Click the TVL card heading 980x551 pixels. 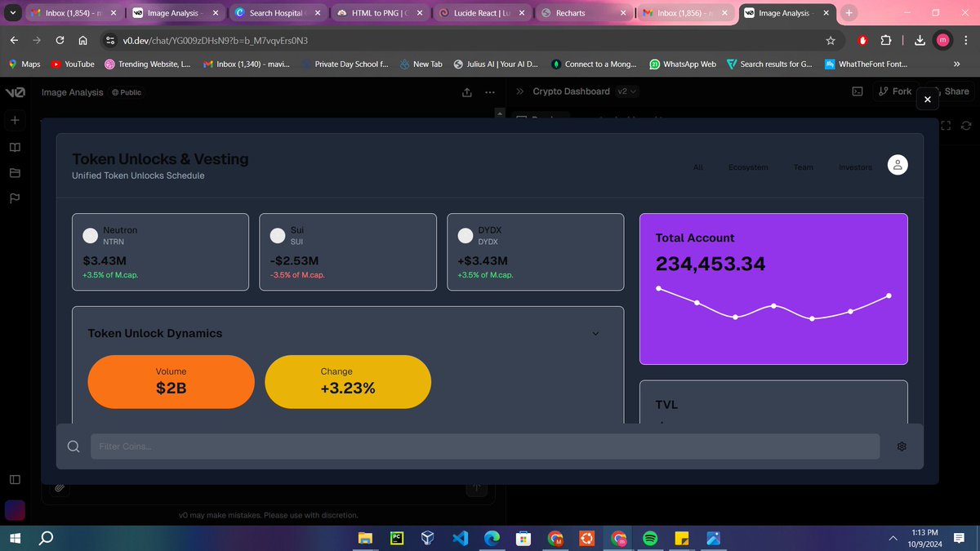pyautogui.click(x=666, y=404)
